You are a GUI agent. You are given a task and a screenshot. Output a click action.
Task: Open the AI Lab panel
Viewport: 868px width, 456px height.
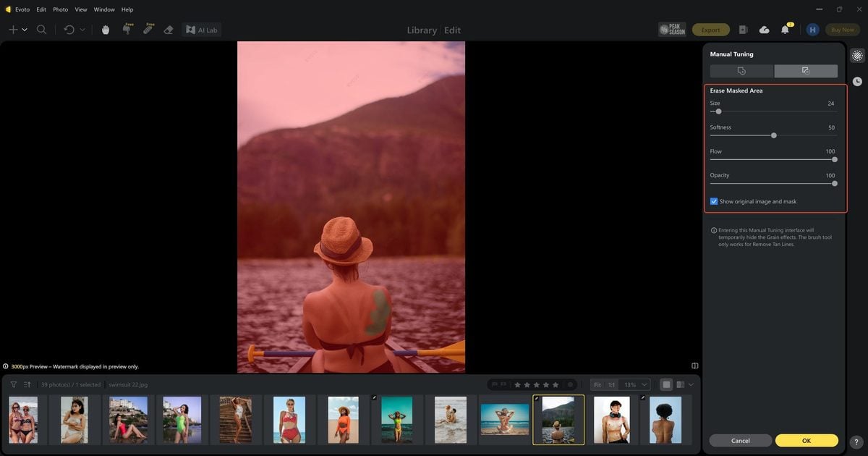pos(202,30)
